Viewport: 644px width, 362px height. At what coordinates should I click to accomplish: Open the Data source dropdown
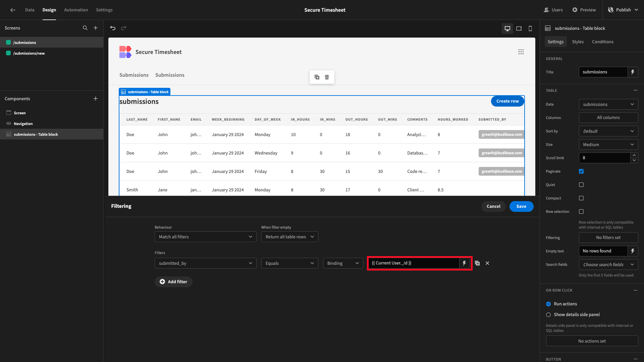(x=608, y=104)
